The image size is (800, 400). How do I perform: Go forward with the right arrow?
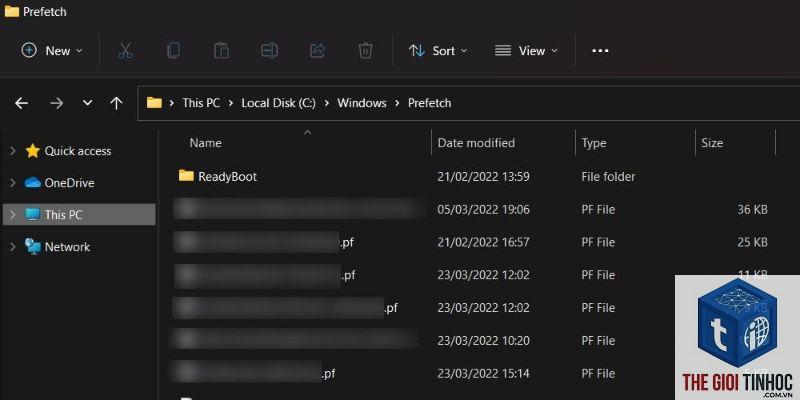coord(56,103)
